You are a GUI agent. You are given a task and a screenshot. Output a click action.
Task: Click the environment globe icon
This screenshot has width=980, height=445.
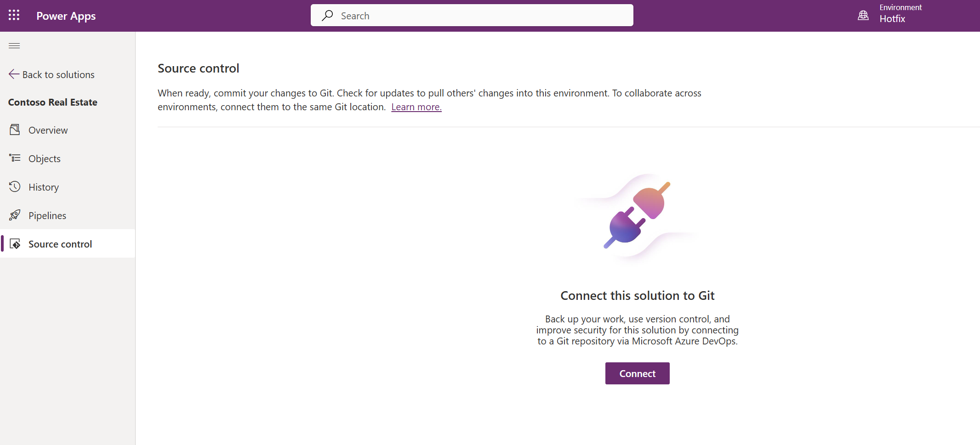(863, 15)
